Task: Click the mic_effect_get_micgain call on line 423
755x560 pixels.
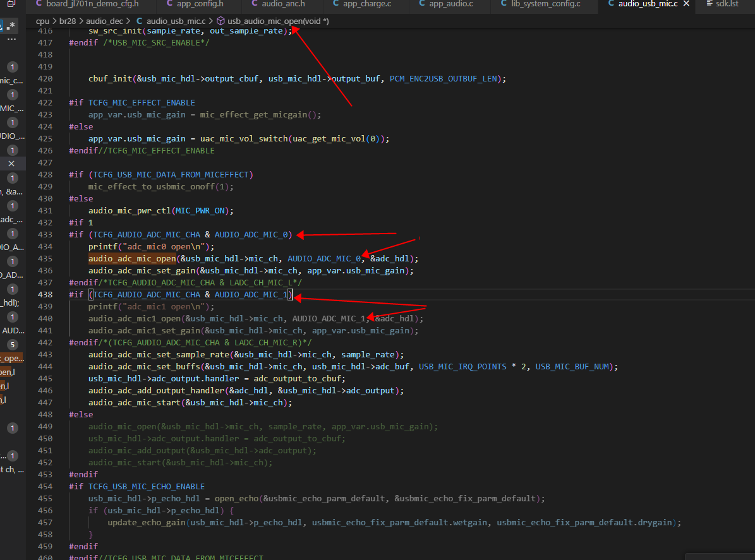Action: coord(253,115)
